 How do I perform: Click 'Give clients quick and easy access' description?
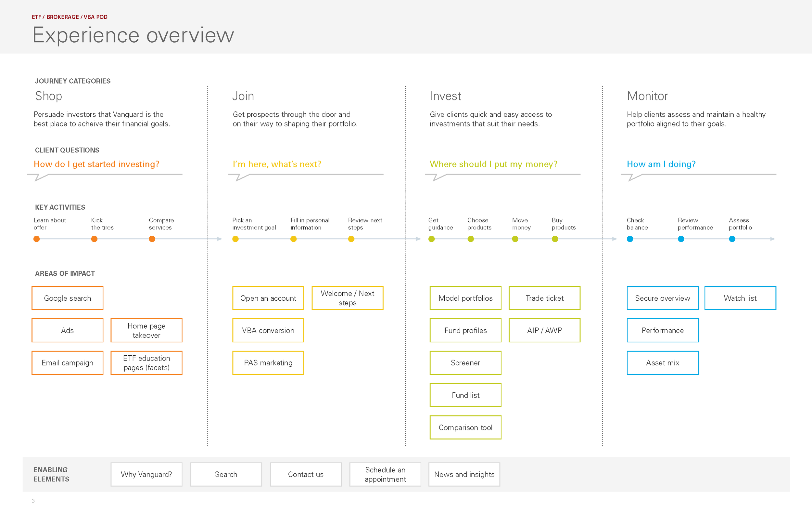pyautogui.click(x=491, y=119)
